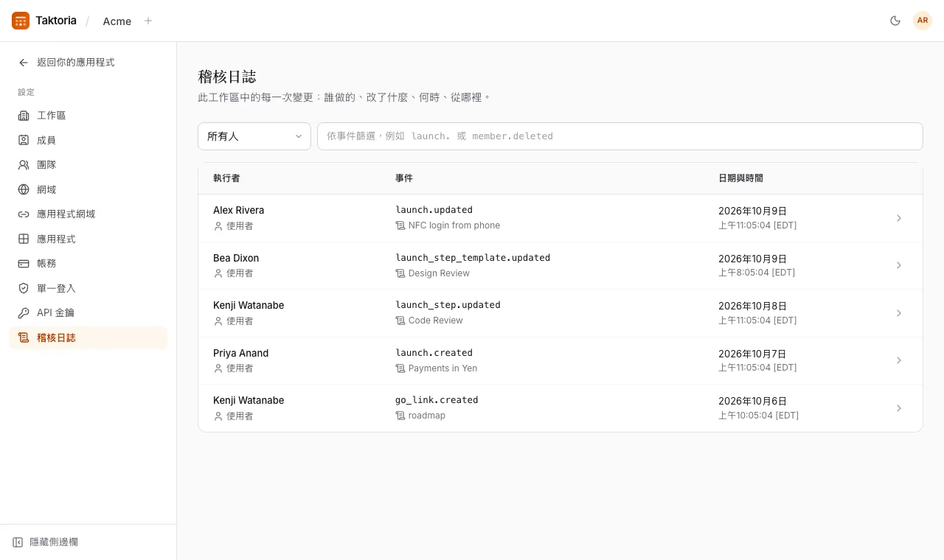Click the 事件 column header
944x560 pixels.
tap(404, 178)
